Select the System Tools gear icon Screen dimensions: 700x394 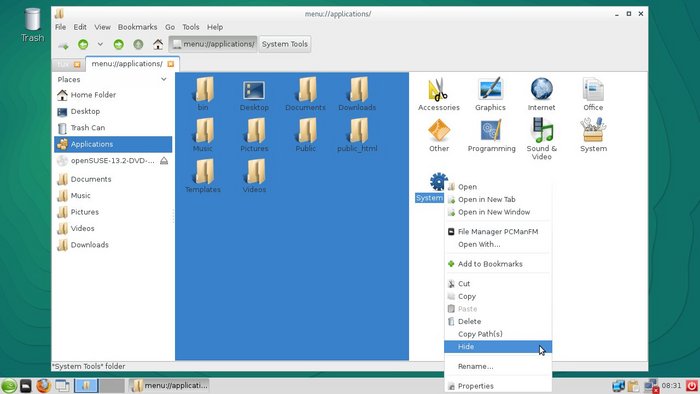438,181
